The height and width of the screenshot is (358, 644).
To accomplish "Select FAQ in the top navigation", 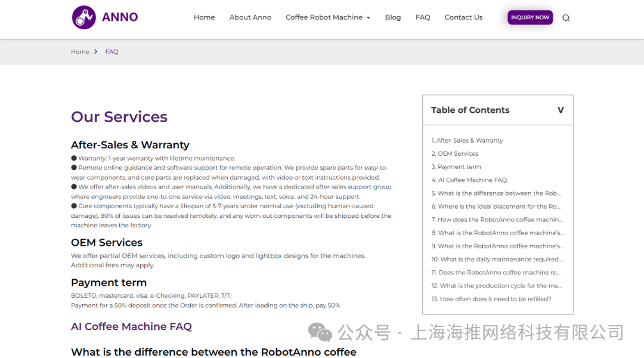I will pyautogui.click(x=423, y=17).
